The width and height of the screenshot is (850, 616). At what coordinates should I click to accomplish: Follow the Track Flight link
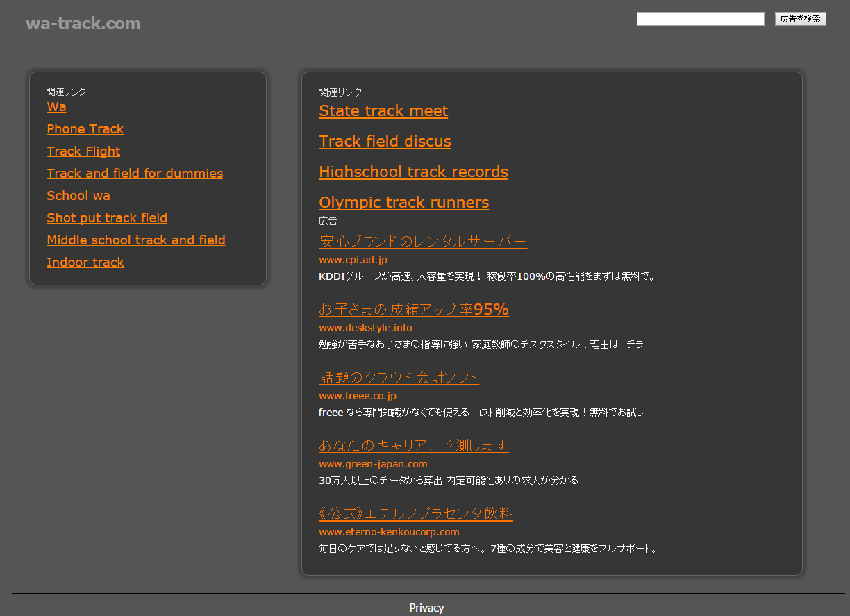pyautogui.click(x=83, y=151)
